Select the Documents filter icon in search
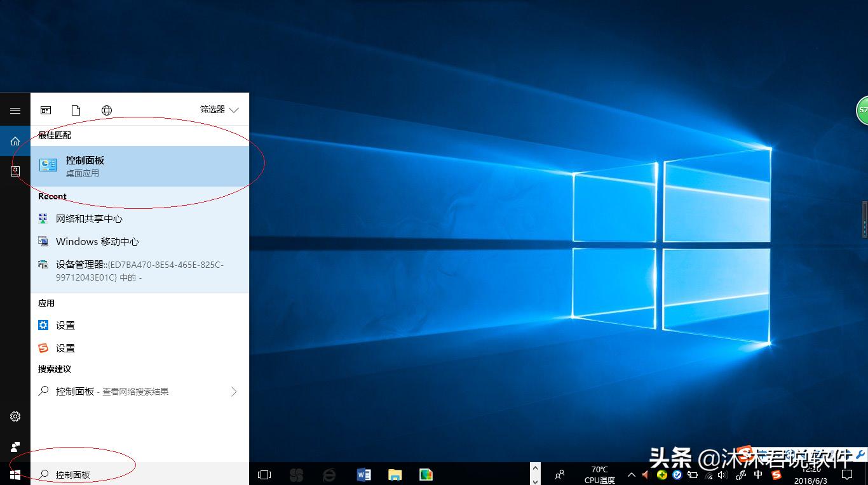 coord(76,109)
